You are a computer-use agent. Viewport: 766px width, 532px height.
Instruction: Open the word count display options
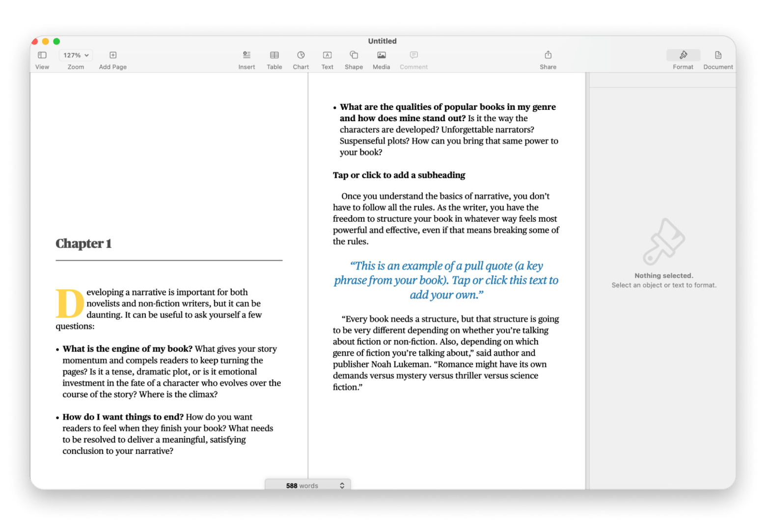click(342, 485)
